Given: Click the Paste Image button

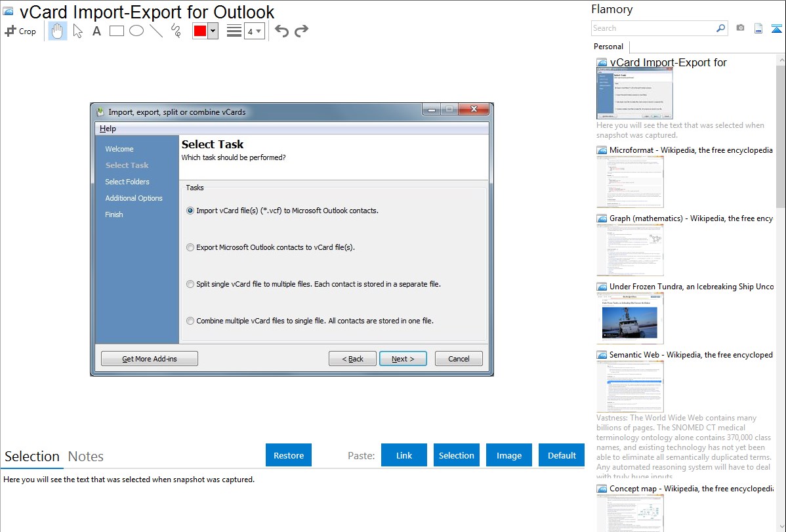Looking at the screenshot, I should (x=508, y=455).
